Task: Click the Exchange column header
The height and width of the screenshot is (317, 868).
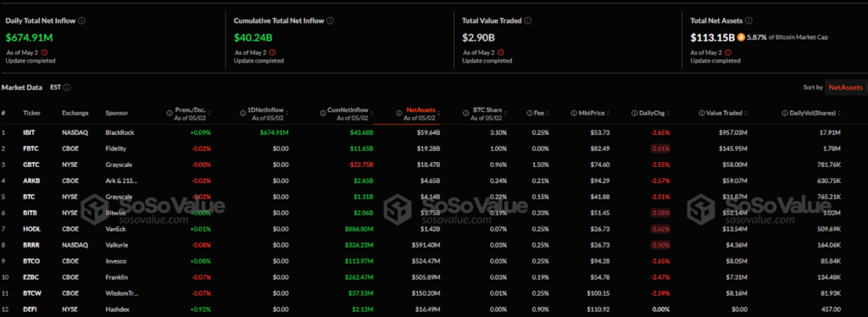Action: [75, 113]
